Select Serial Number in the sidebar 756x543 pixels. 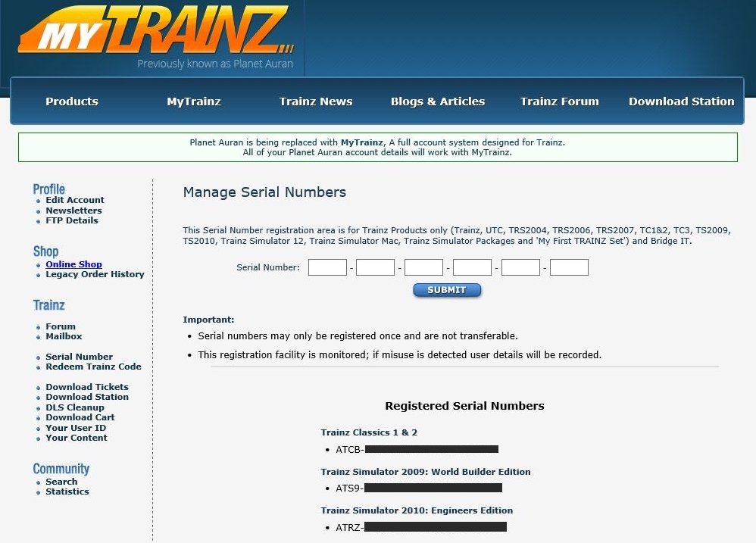pyautogui.click(x=79, y=357)
